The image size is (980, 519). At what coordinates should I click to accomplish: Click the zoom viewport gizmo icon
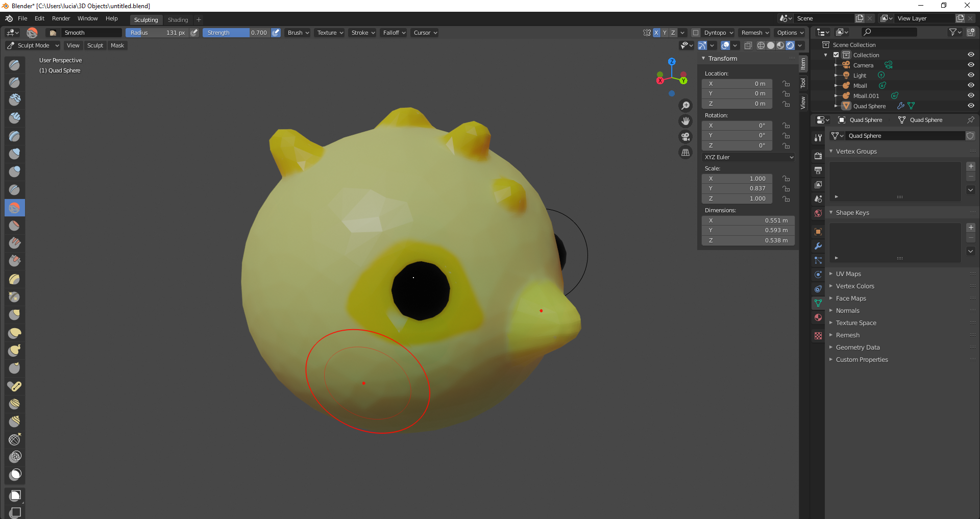point(685,106)
